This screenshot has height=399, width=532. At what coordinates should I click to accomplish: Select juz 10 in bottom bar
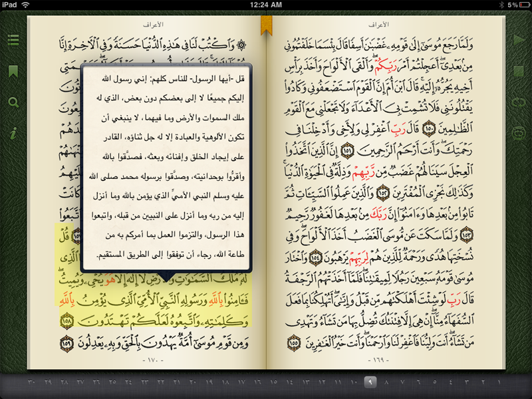[x=354, y=382]
